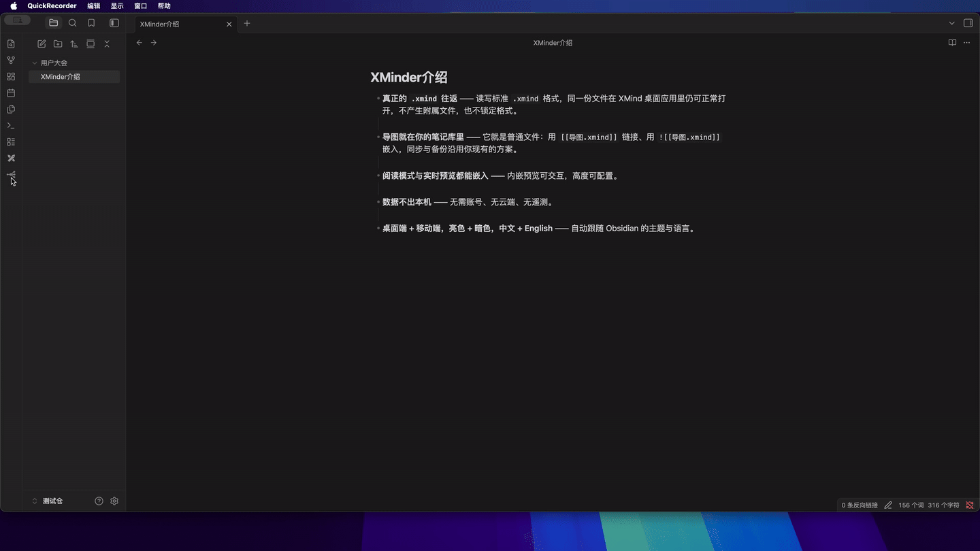Open the canvas grid ribbon icon

tap(11, 76)
